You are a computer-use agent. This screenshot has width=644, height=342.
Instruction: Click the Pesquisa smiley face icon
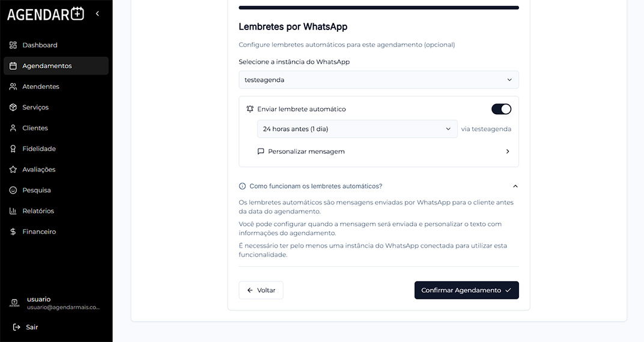click(x=13, y=190)
